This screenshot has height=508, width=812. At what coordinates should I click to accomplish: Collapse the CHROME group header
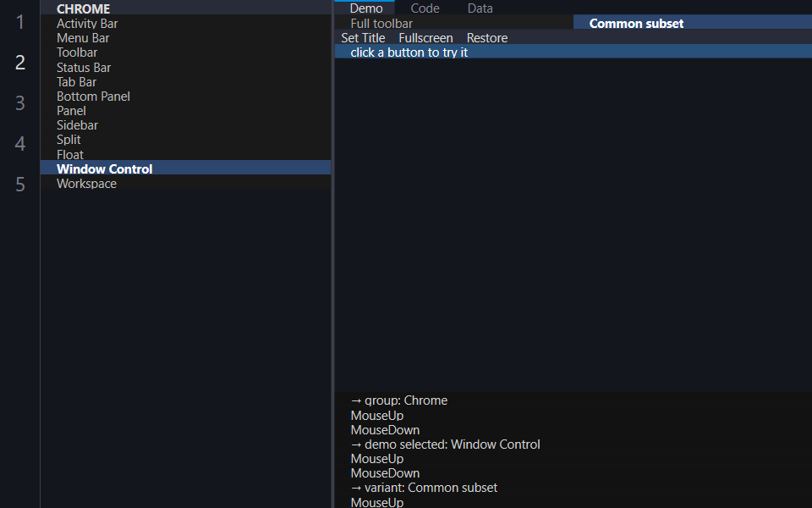pos(185,8)
